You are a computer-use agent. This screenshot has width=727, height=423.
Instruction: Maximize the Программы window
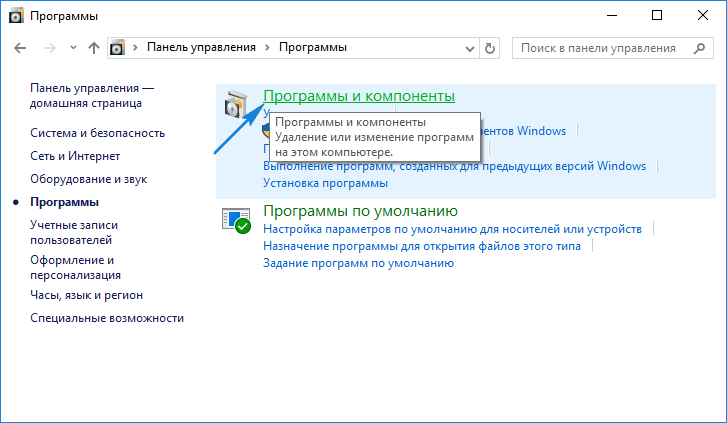point(657,15)
